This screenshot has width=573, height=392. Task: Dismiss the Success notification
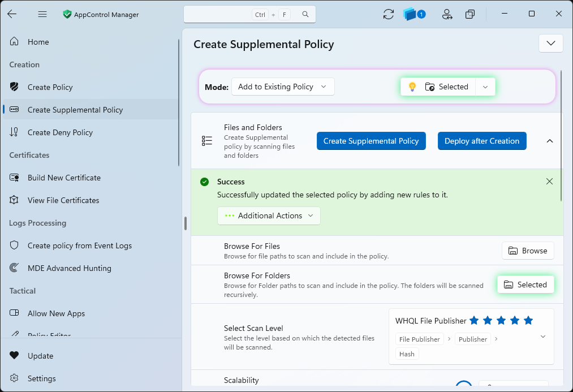(549, 182)
